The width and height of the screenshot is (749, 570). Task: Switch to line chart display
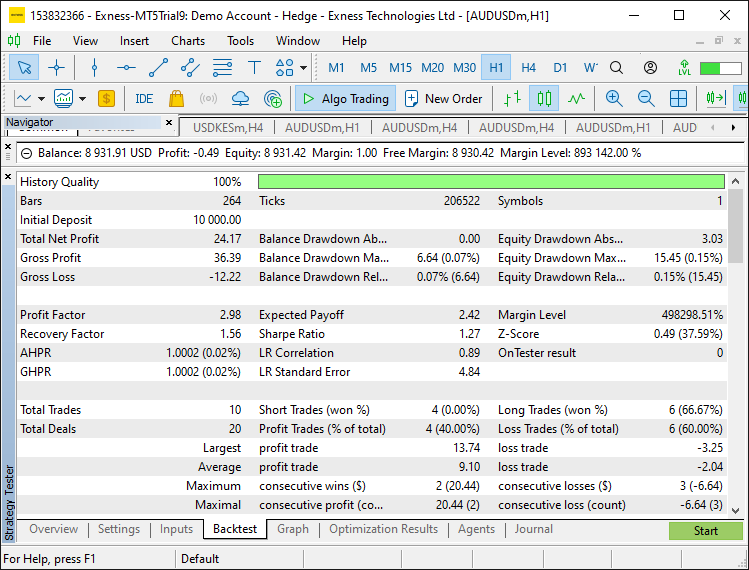(576, 99)
